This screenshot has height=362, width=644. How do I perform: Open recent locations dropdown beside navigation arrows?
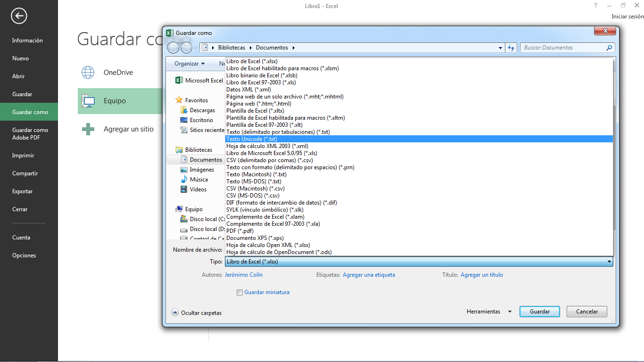[196, 48]
